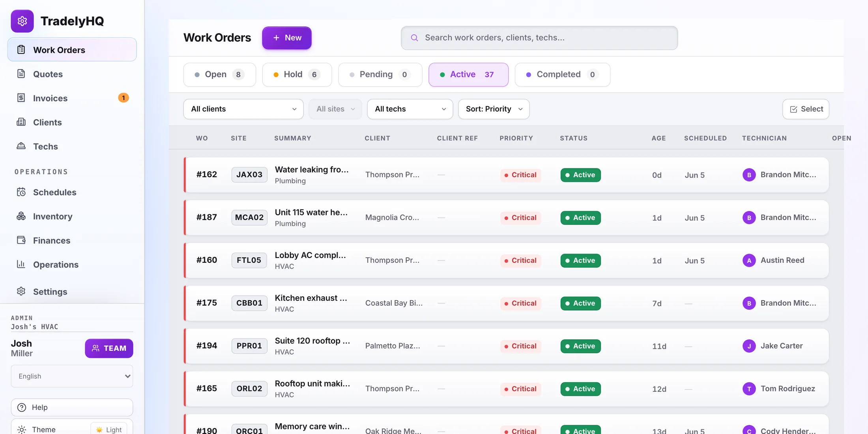Click Austin Reed's avatar icon
The image size is (868, 434).
[749, 260]
